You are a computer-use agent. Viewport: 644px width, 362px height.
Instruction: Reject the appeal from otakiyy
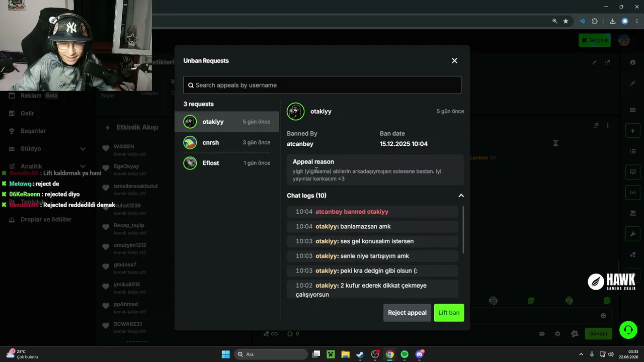pos(407,313)
